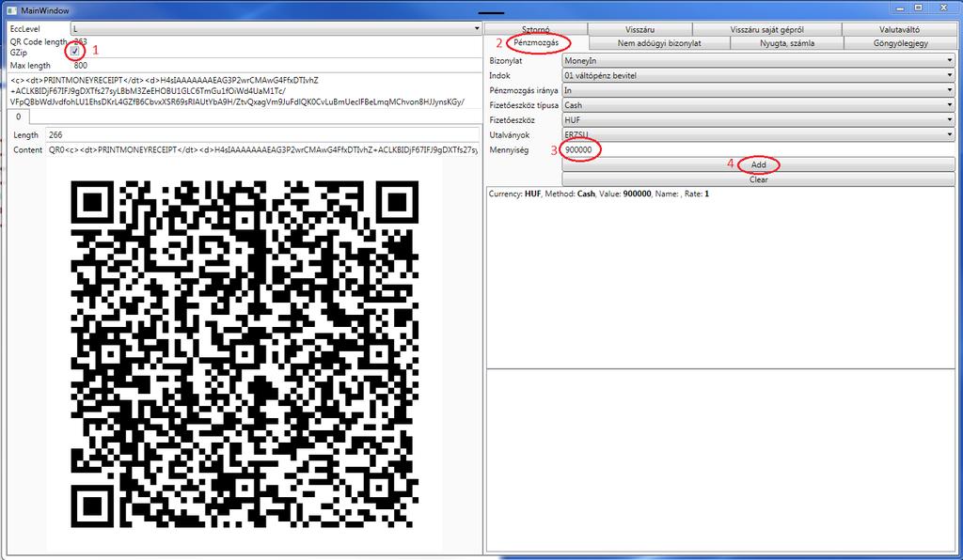The height and width of the screenshot is (560, 963).
Task: Maximize the MainWindow window
Action: (919, 8)
